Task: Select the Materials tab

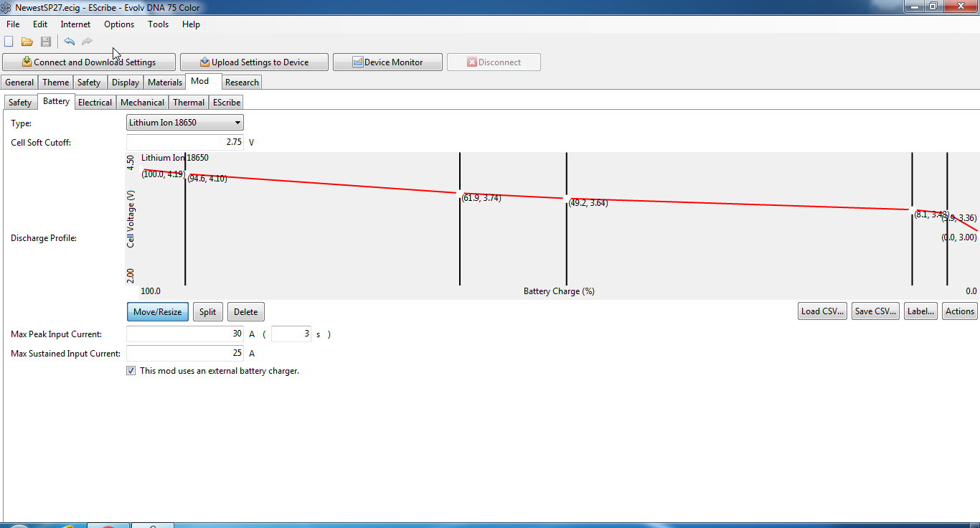Action: coord(164,82)
